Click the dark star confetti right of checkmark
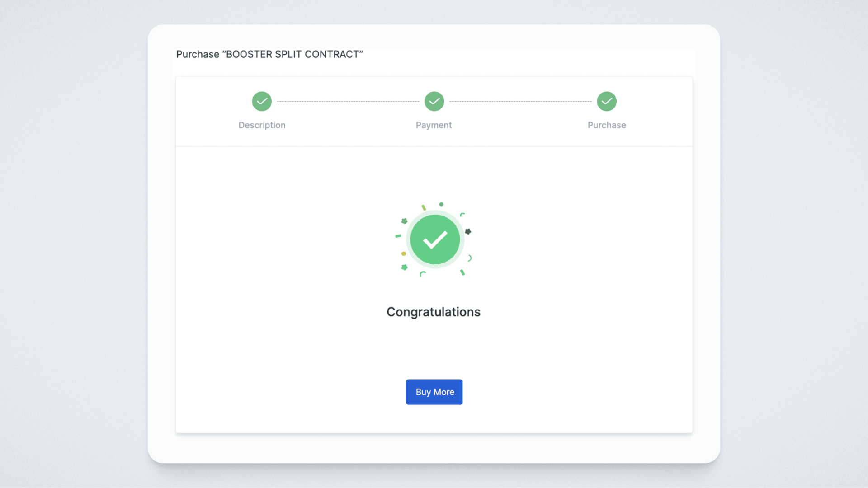868x488 pixels. pos(468,231)
